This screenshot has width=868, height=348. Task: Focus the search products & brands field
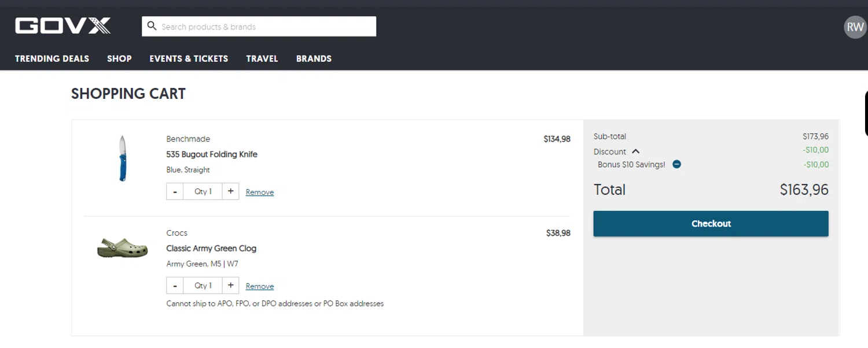(266, 27)
